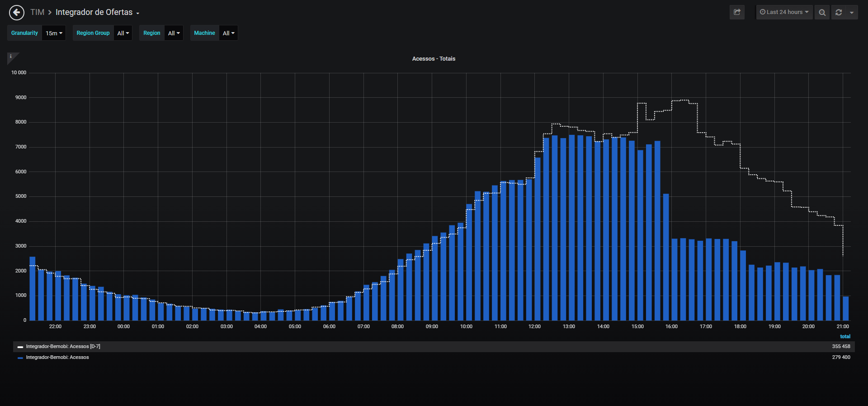Click the back arrow icon
The height and width of the screenshot is (406, 868).
[17, 13]
